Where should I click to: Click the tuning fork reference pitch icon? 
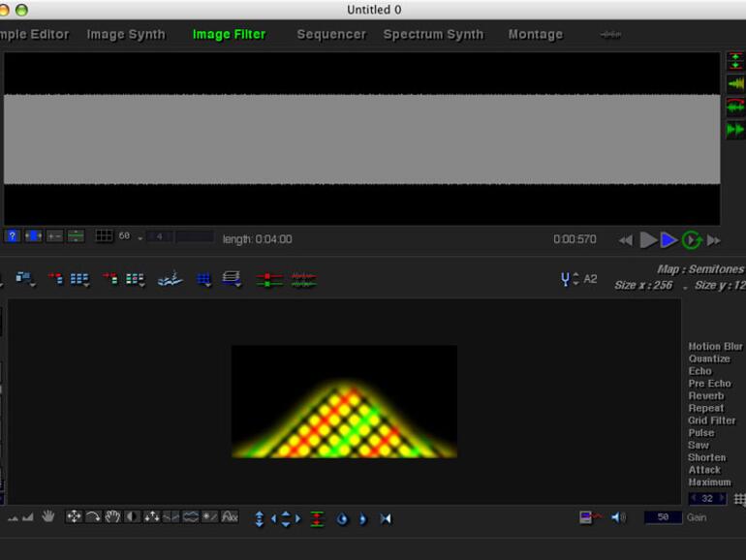tap(566, 279)
